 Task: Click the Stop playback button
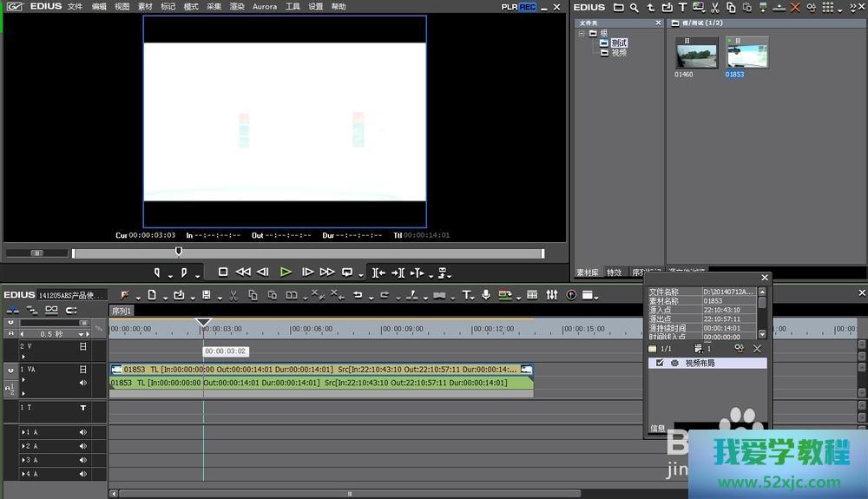click(223, 272)
